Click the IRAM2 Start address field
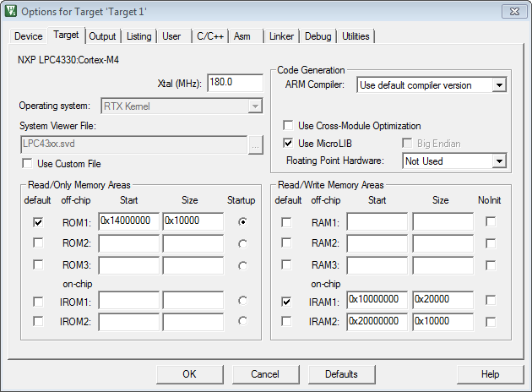 377,321
